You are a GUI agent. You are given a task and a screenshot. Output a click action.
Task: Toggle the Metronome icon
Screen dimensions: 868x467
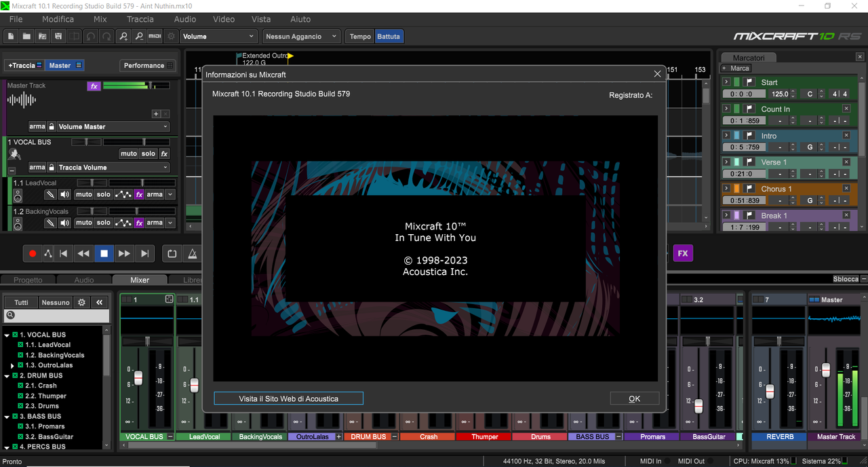tap(193, 253)
